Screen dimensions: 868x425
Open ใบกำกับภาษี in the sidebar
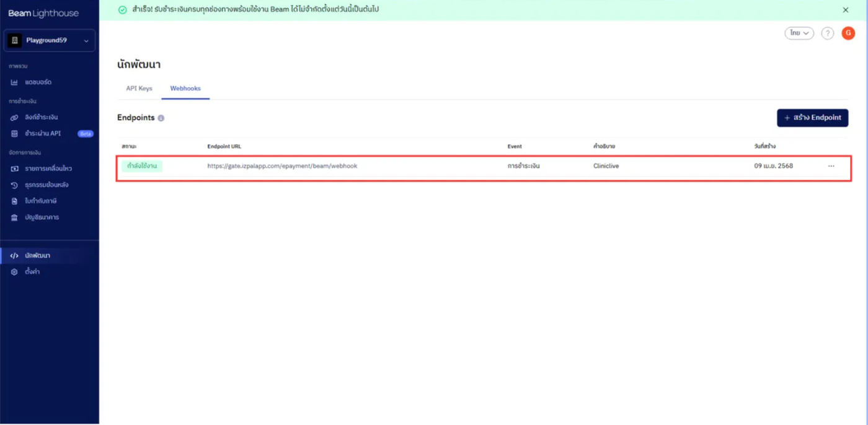41,201
